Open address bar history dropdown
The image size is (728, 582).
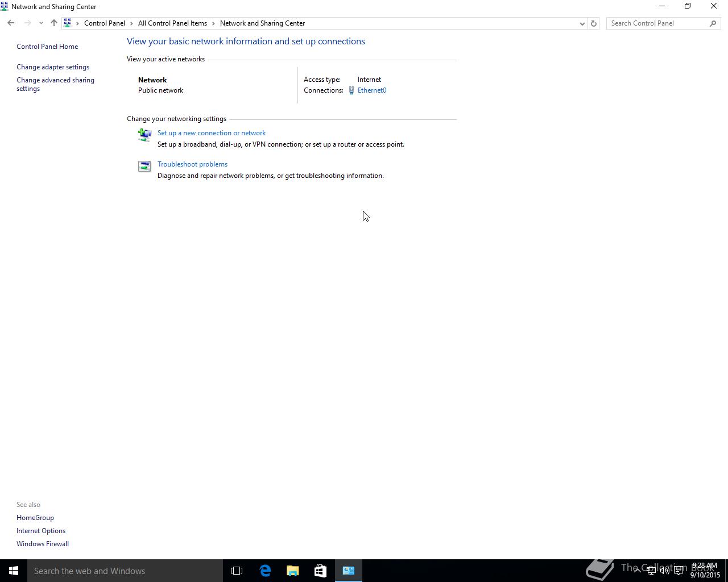582,23
